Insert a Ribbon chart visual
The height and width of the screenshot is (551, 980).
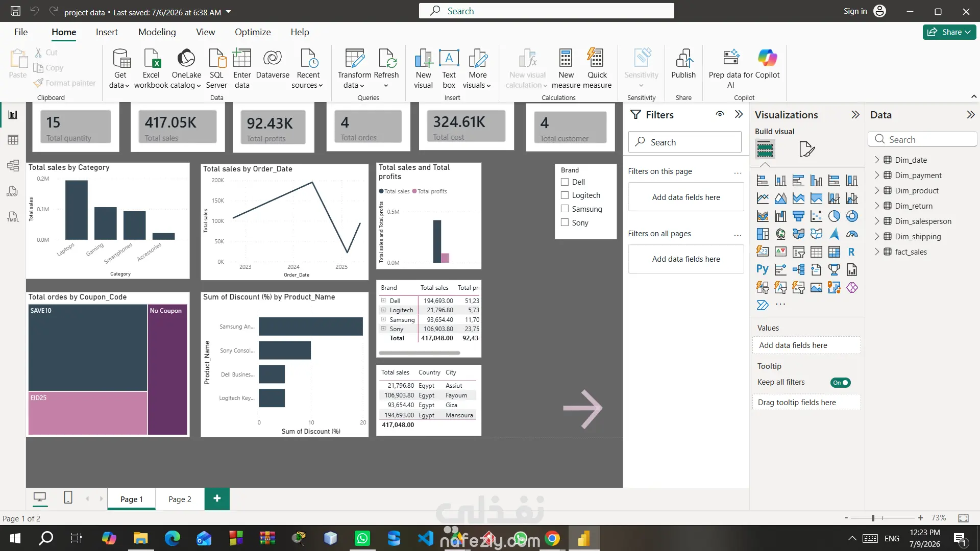point(763,216)
